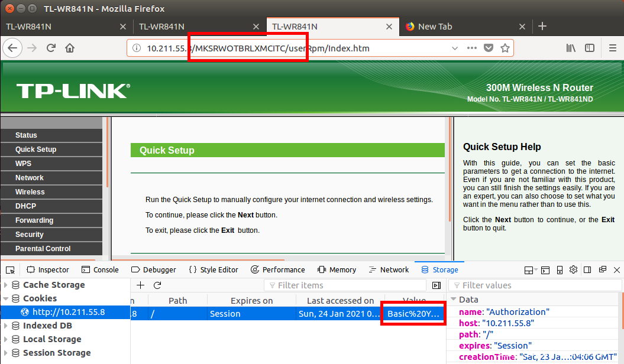Activate the element picker in DevTools

click(11, 270)
